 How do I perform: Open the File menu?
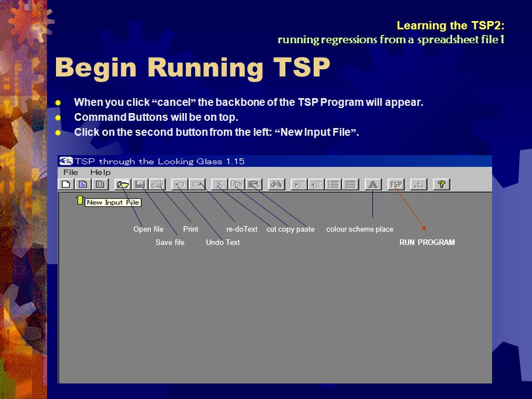70,172
